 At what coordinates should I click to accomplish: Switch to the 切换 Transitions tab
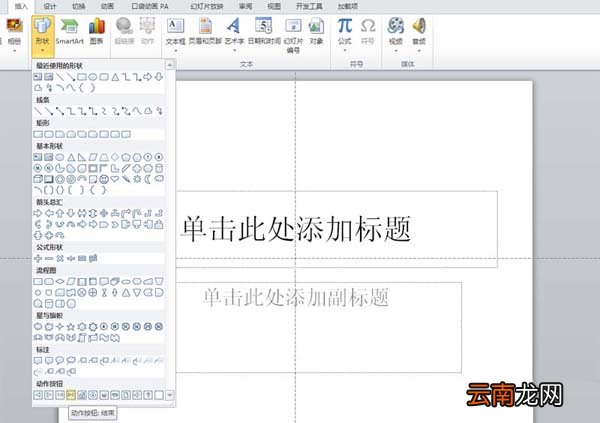click(78, 6)
